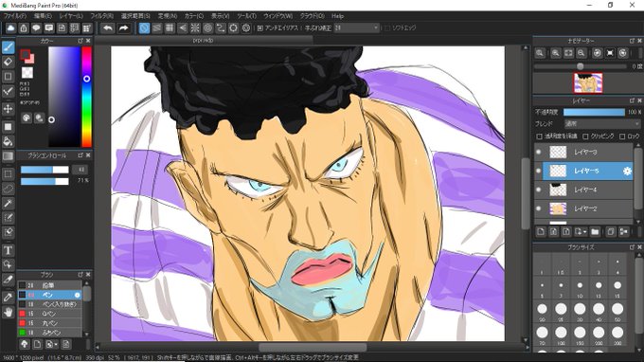Image resolution: width=644 pixels, height=362 pixels.
Task: Hide レイヤー3 visibility dot
Action: tap(539, 152)
